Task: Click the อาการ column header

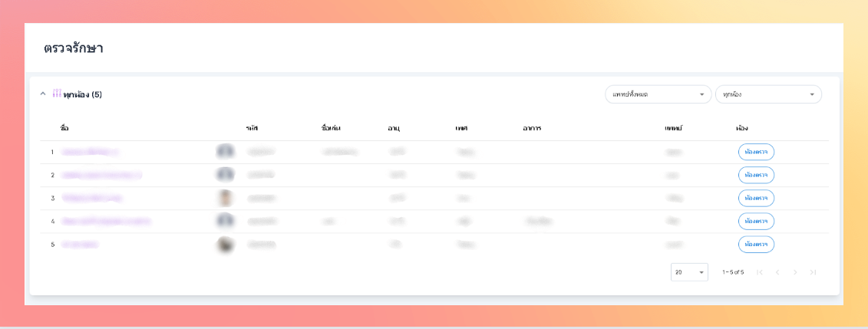Action: tap(531, 128)
